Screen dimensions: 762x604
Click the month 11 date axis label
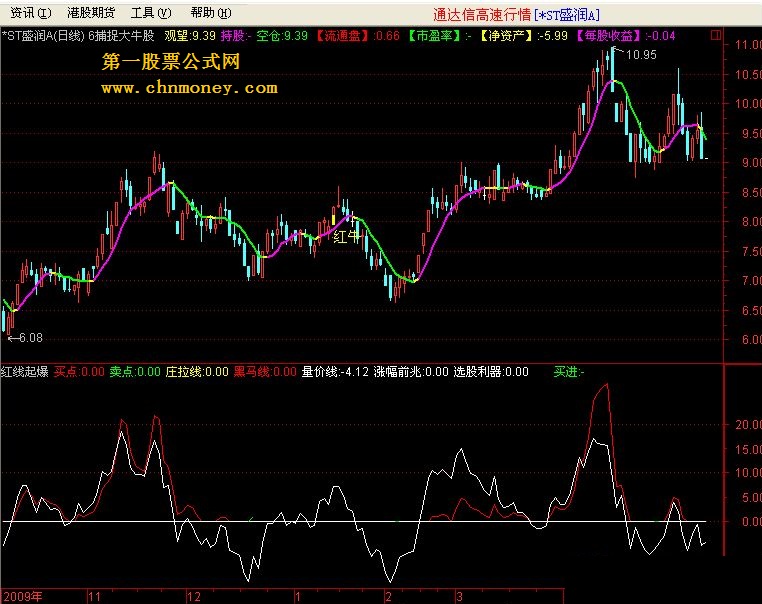click(x=94, y=597)
